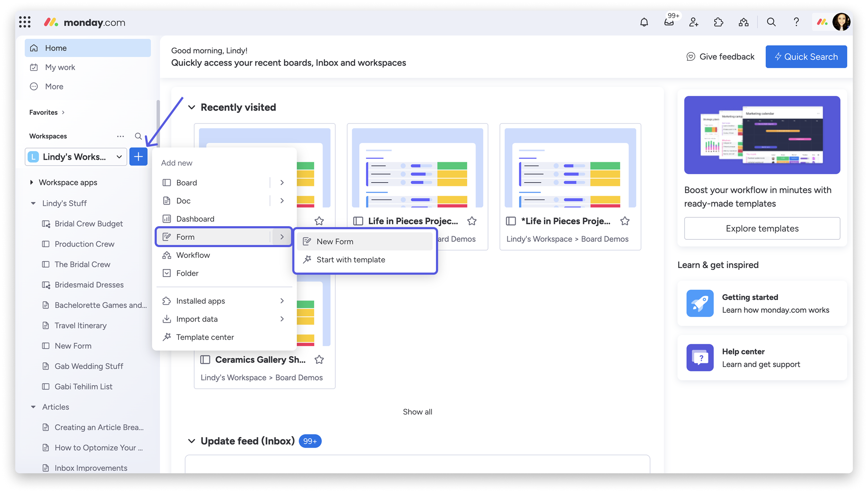Open Lindy's Workspace dropdown selector

76,157
